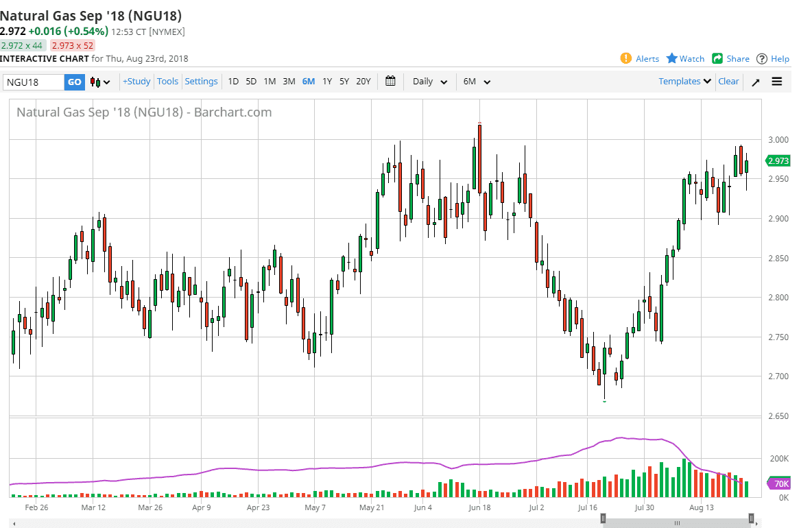This screenshot has width=812, height=528.
Task: Open the hamburger menu icon
Action: [x=777, y=82]
